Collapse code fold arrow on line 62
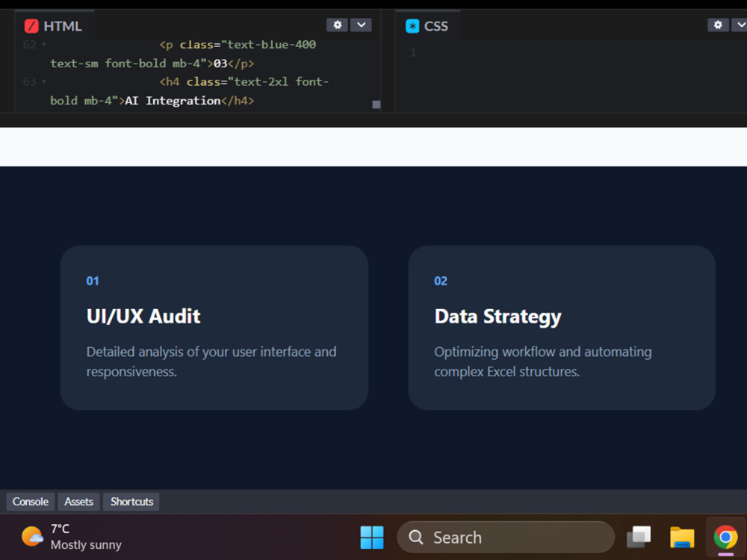Screen dimensions: 747x560 (x=44, y=45)
